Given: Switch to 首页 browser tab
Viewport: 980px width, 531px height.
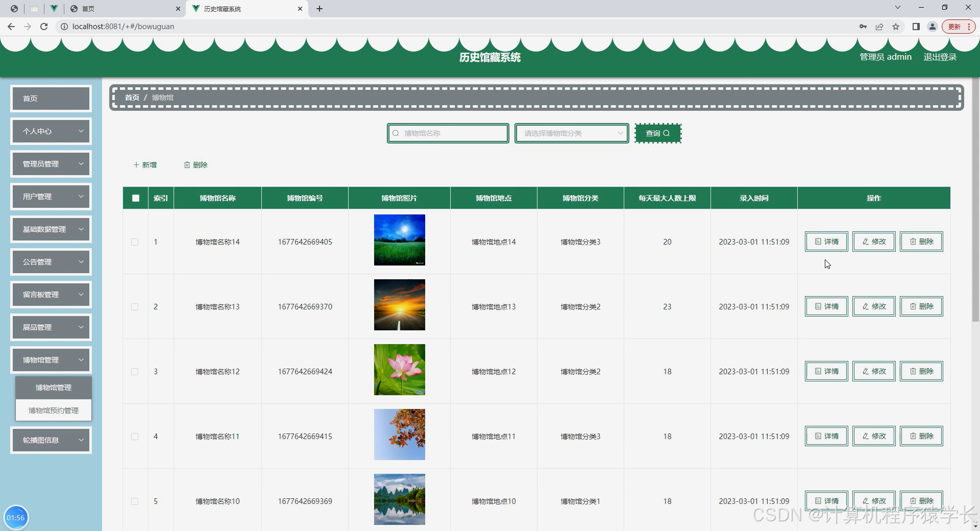Looking at the screenshot, I should coord(125,9).
